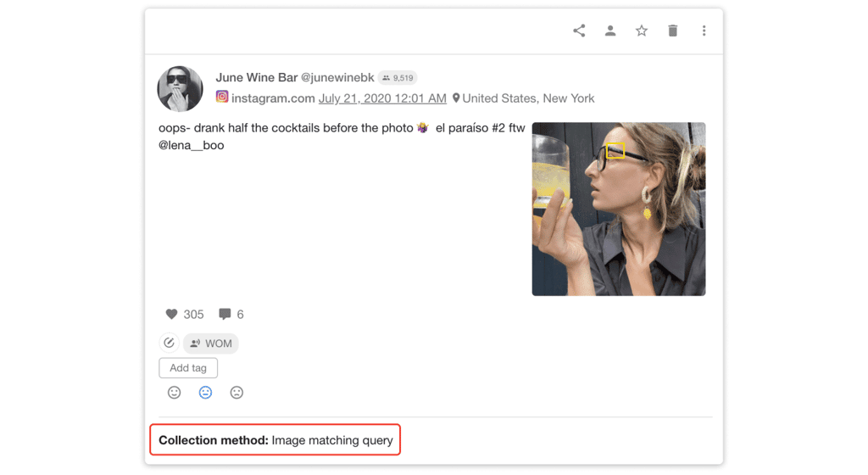
Task: Open the author profile person icon
Action: [x=610, y=31]
